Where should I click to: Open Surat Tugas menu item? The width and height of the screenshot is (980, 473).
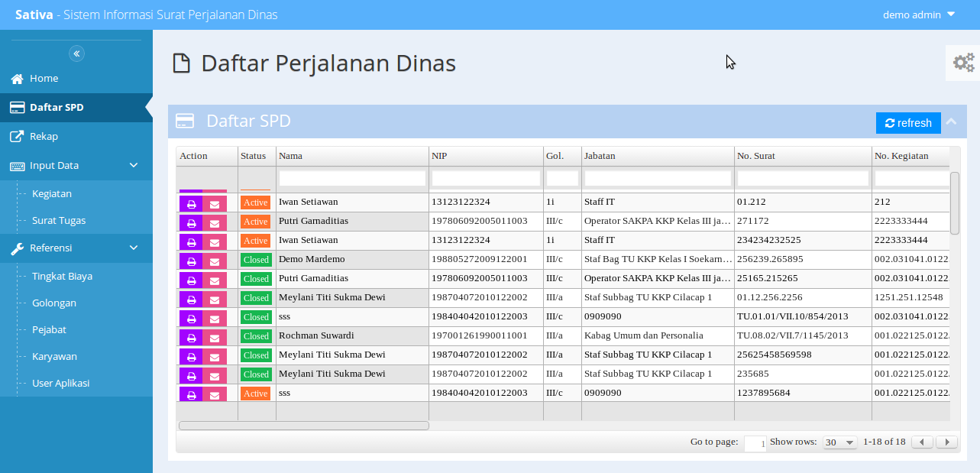[59, 221]
